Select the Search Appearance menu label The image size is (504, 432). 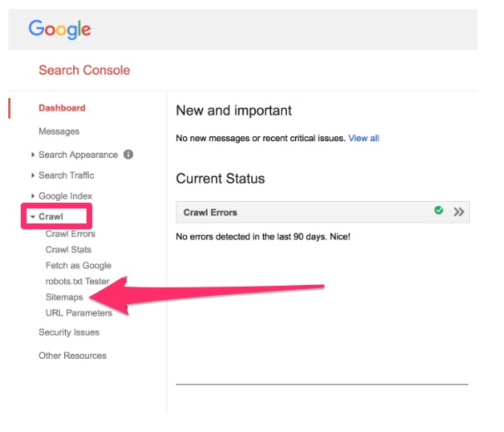click(78, 155)
